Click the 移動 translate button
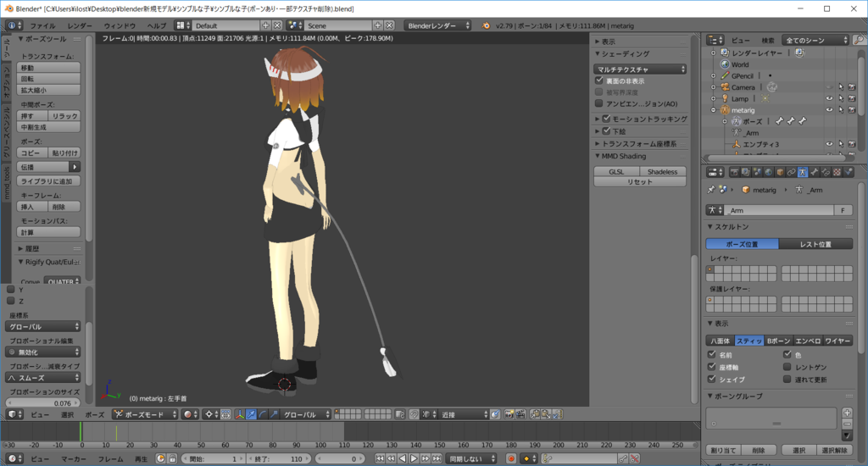The height and width of the screenshot is (466, 868). click(x=48, y=68)
